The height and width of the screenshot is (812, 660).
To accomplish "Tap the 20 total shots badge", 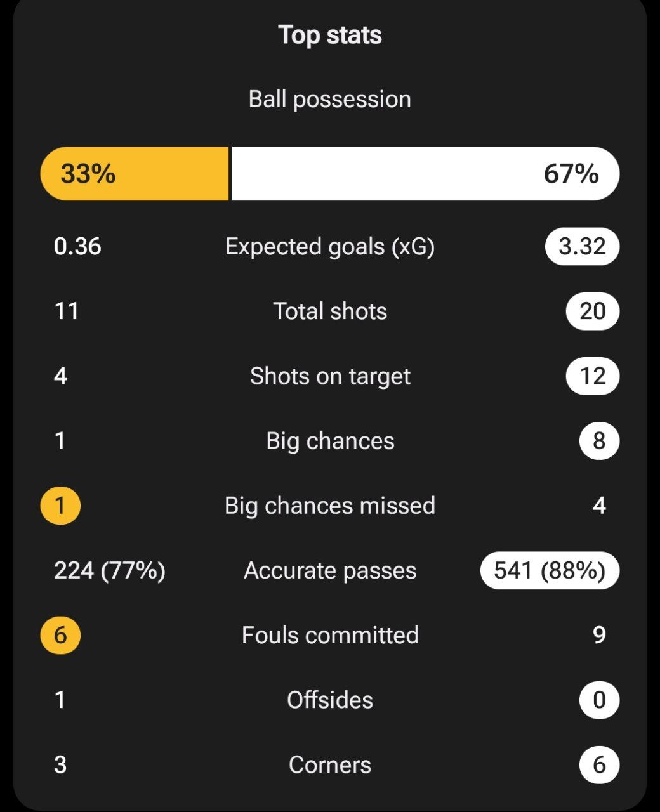I will 592,311.
